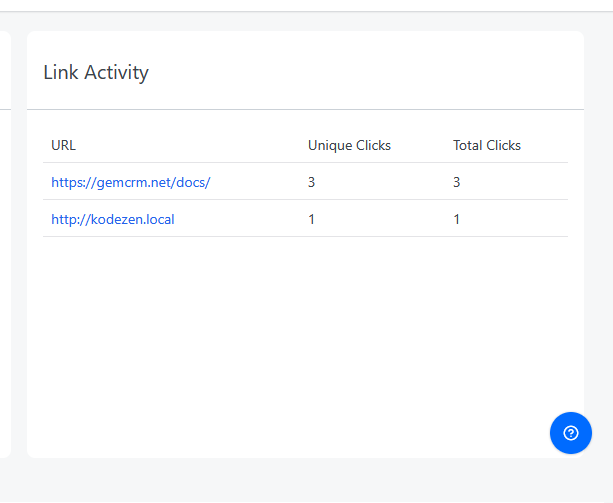This screenshot has width=613, height=503.
Task: Select the Link Activity heading
Action: click(x=96, y=72)
